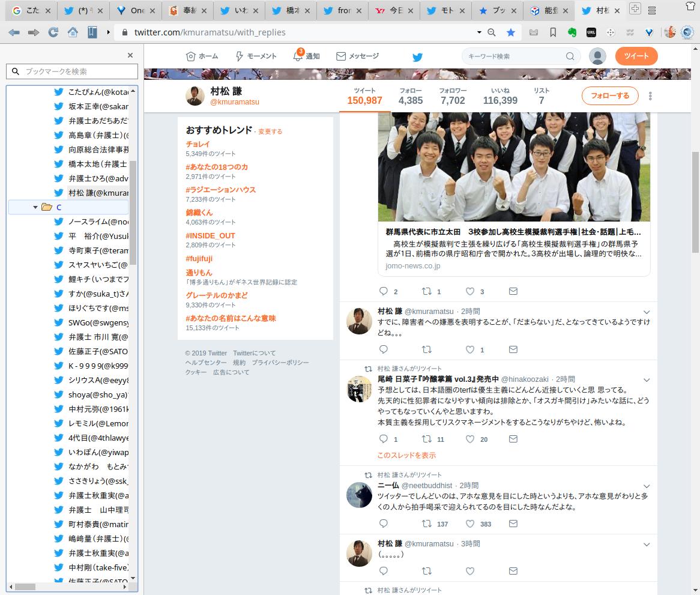Click the Twitterについて footer link
700x595 pixels.
[254, 353]
